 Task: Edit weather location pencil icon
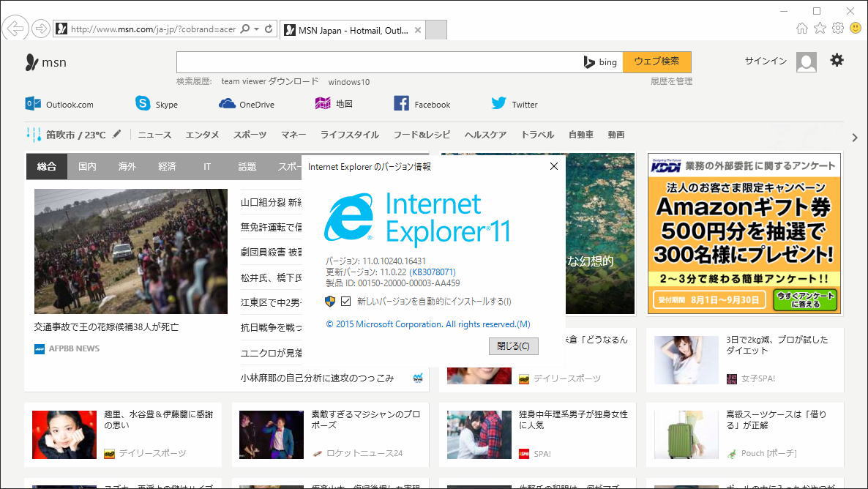click(117, 134)
